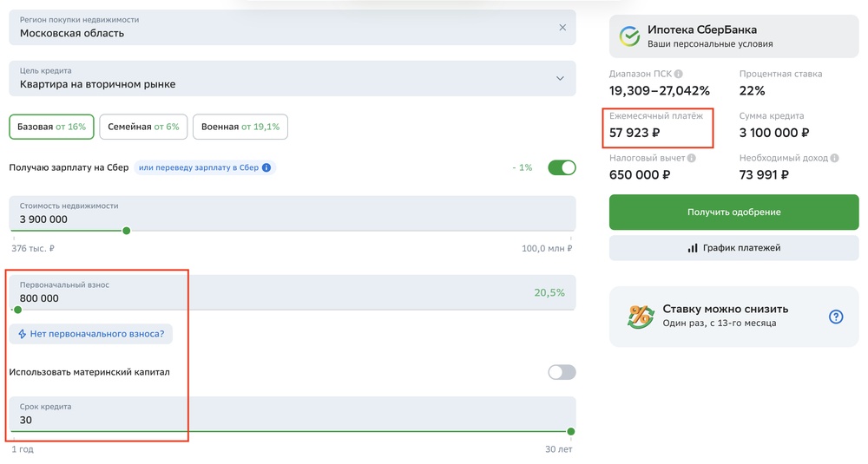This screenshot has height=464, width=868.
Task: Click the Нет первоначального взноса? link
Action: (x=91, y=334)
